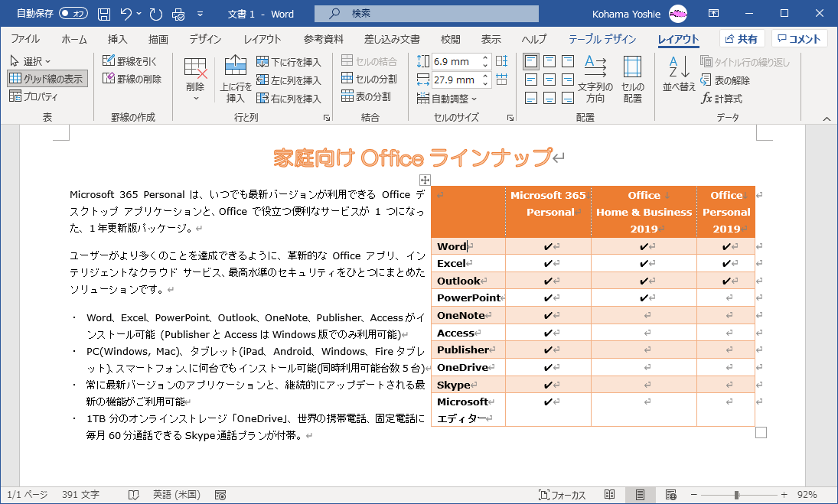Viewport: 838px width, 504px height.
Task: Click the row height field 6.9 mm
Action: click(x=456, y=61)
